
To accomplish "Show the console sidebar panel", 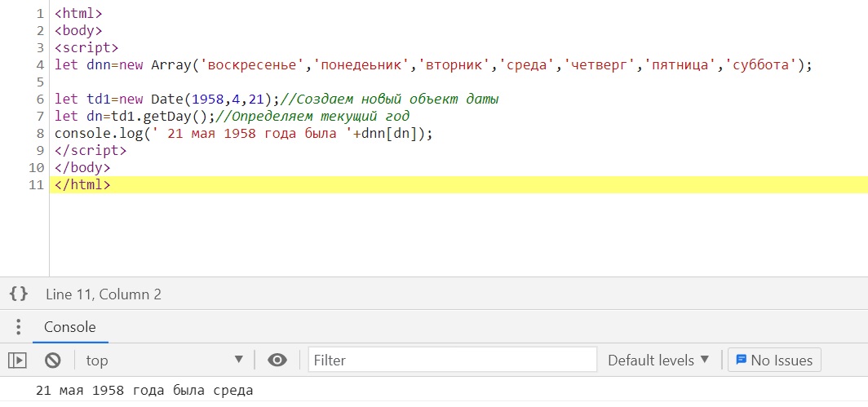I will 18,360.
